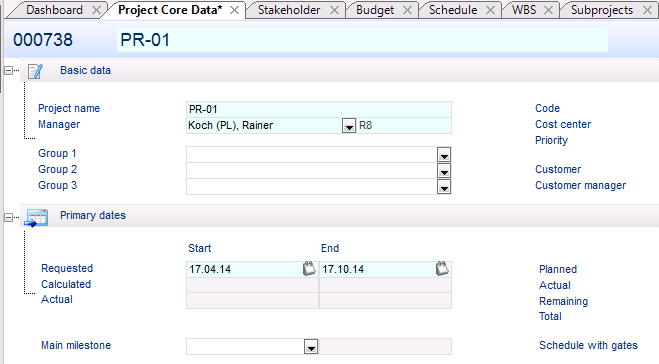Open the Manager dropdown arrow
659x364 pixels.
(x=349, y=126)
